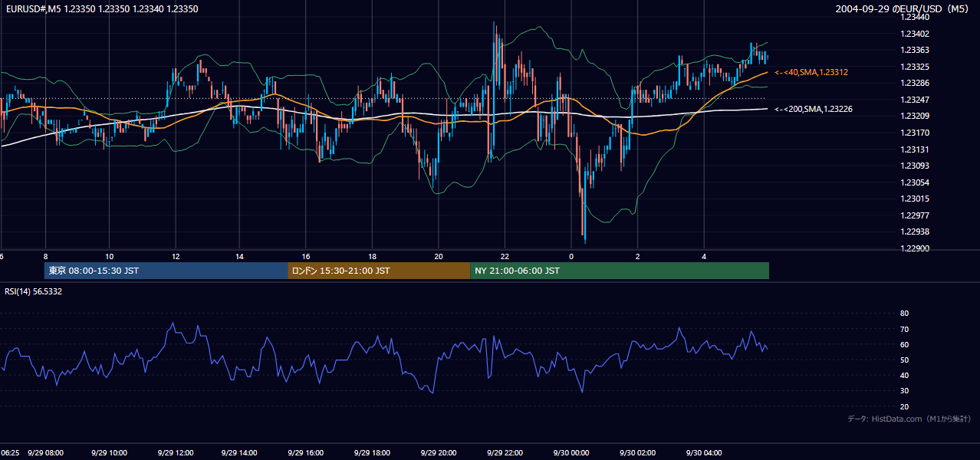This screenshot has width=980, height=460.
Task: Click the 9/29 22:00 time axis label
Action: [x=505, y=453]
